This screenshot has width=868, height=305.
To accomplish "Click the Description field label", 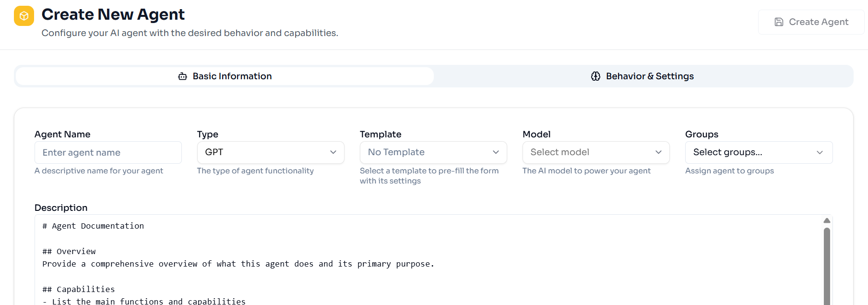I will pyautogui.click(x=61, y=207).
